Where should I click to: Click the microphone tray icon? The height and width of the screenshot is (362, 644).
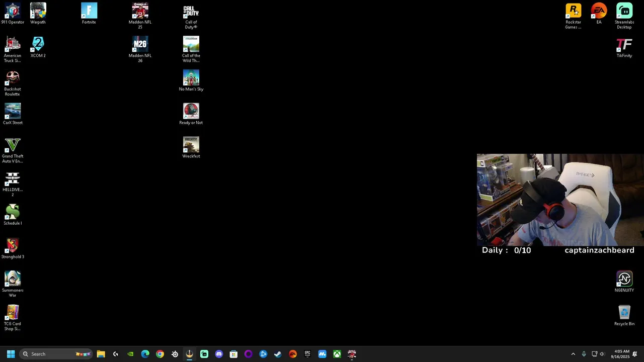point(584,354)
